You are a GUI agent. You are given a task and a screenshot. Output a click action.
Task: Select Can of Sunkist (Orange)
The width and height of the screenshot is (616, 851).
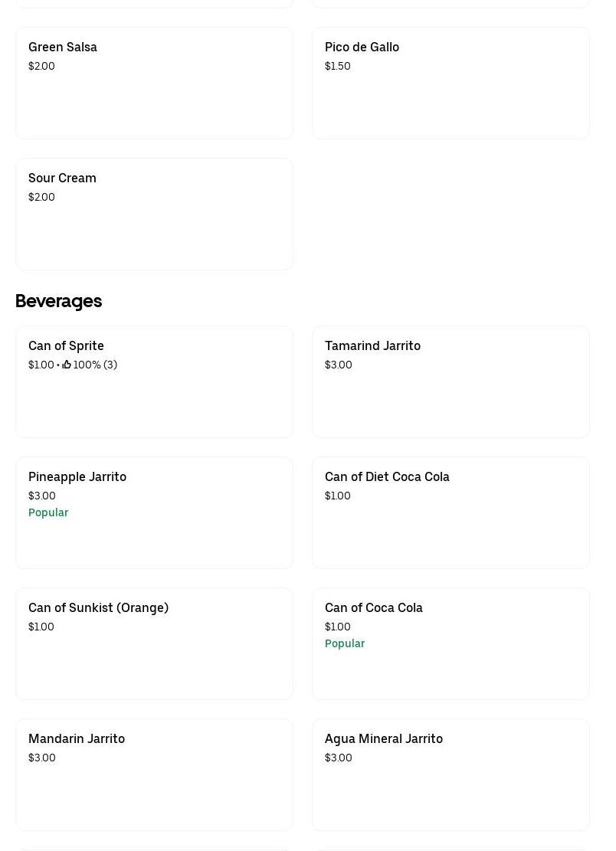pyautogui.click(x=98, y=608)
